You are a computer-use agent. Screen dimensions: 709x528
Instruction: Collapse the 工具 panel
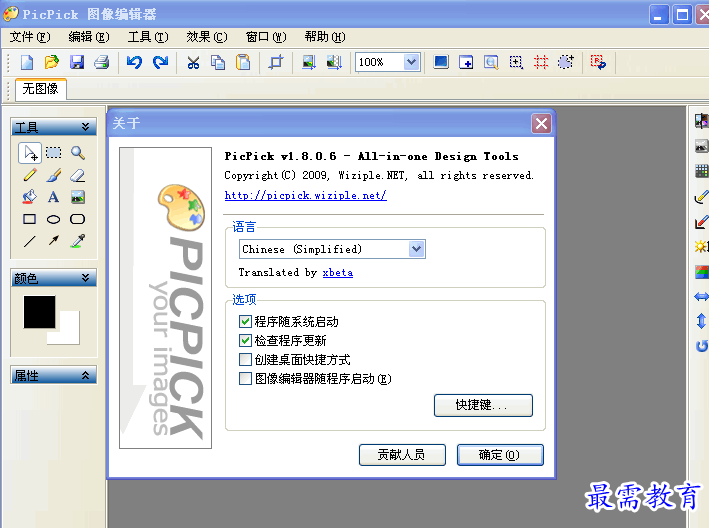(85, 127)
